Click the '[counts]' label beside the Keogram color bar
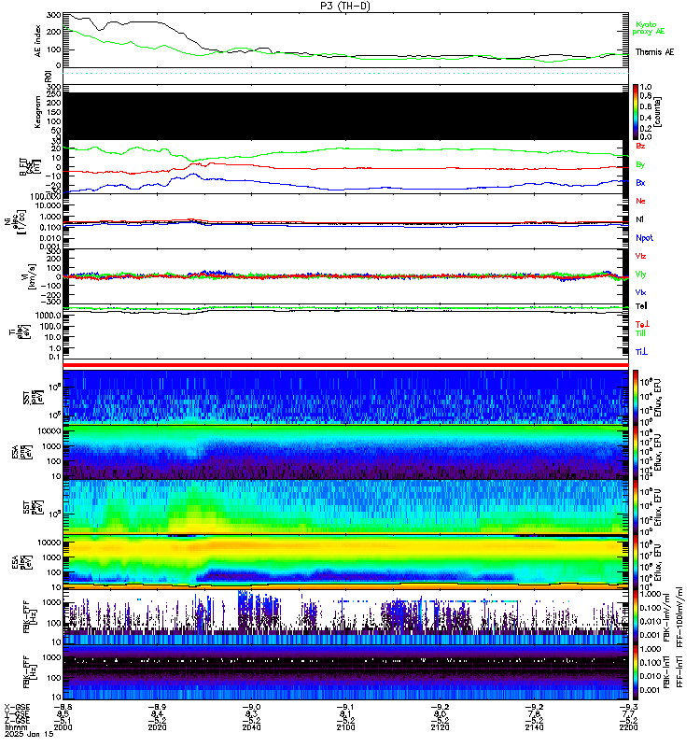The image size is (700, 747). click(x=657, y=112)
